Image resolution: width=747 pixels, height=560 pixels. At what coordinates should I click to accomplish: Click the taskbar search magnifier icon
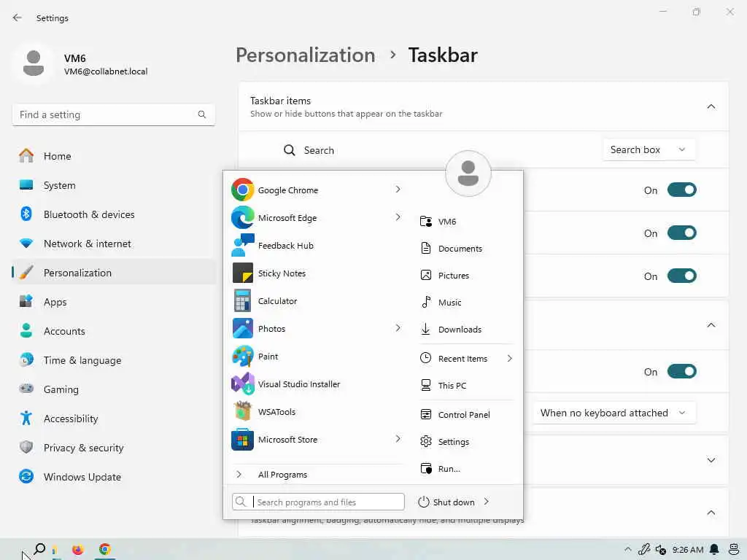[39, 550]
